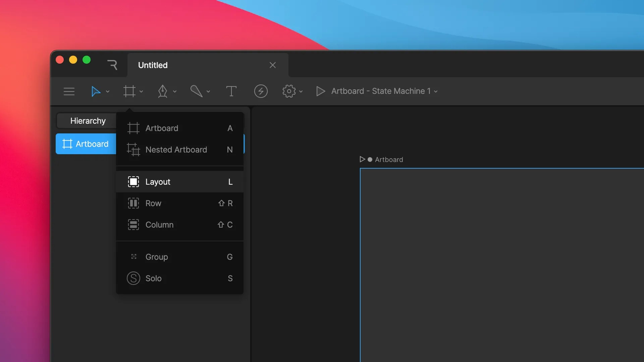Switch to the Hierarchy tab

point(88,121)
